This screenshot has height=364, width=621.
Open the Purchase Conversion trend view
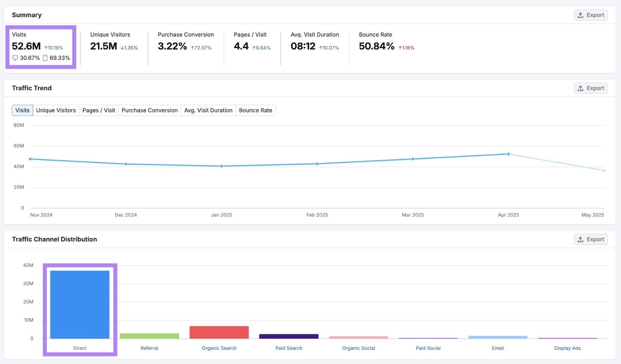[x=149, y=110]
